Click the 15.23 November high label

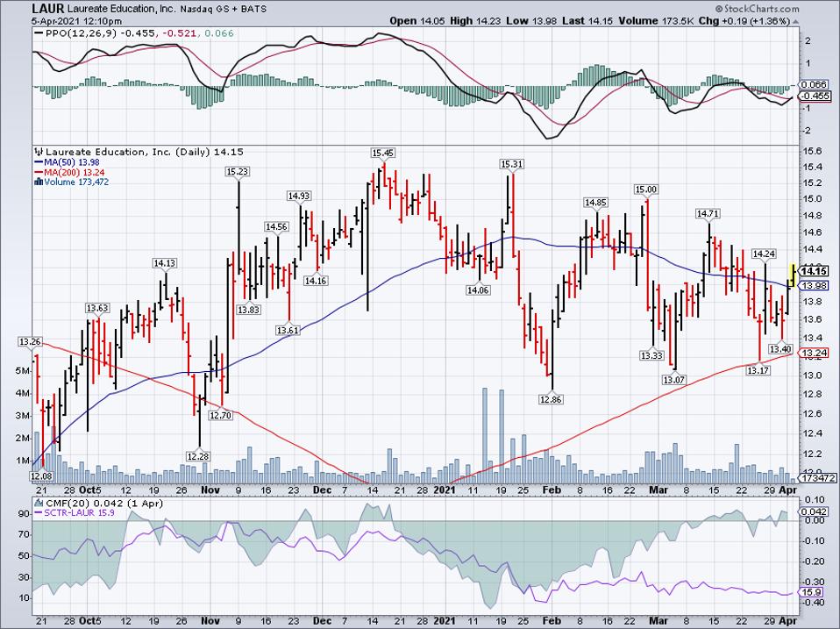click(238, 172)
